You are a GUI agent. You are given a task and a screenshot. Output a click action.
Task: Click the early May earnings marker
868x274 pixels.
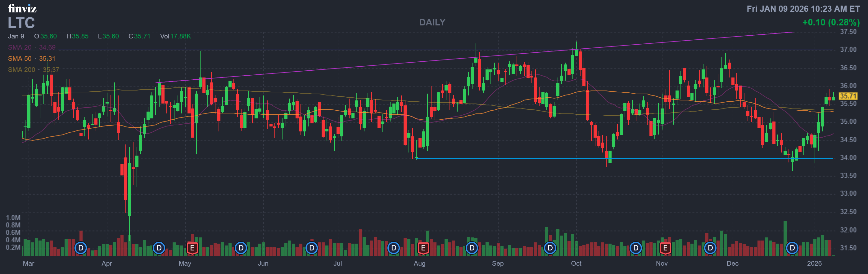coord(192,248)
